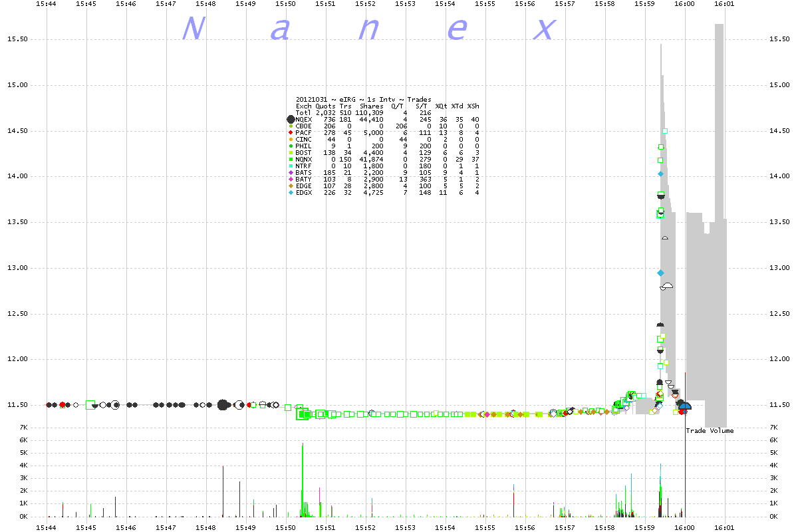Click 16:01 on the top time axis

pyautogui.click(x=724, y=4)
